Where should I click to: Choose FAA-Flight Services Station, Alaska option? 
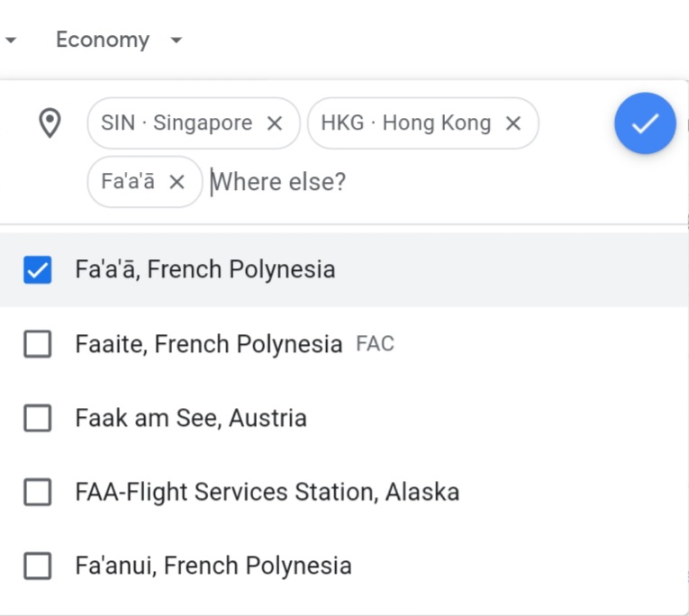tap(267, 492)
